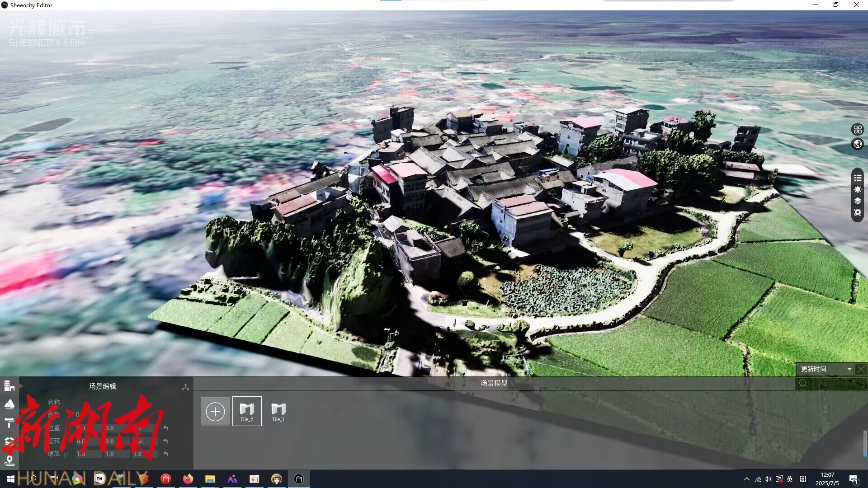Viewport: 868px width, 488px height.
Task: Reset the 缩放 scale values
Action: pyautogui.click(x=166, y=454)
